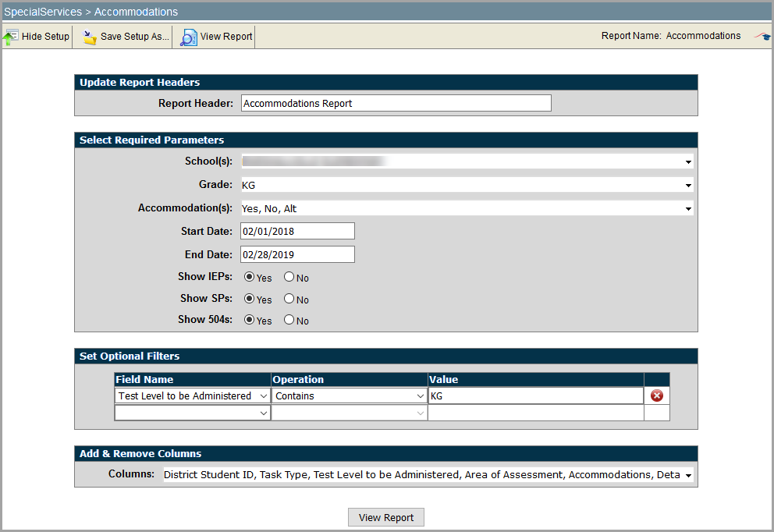Click View Report text in top toolbar
Image resolution: width=774 pixels, height=532 pixels.
pyautogui.click(x=226, y=37)
